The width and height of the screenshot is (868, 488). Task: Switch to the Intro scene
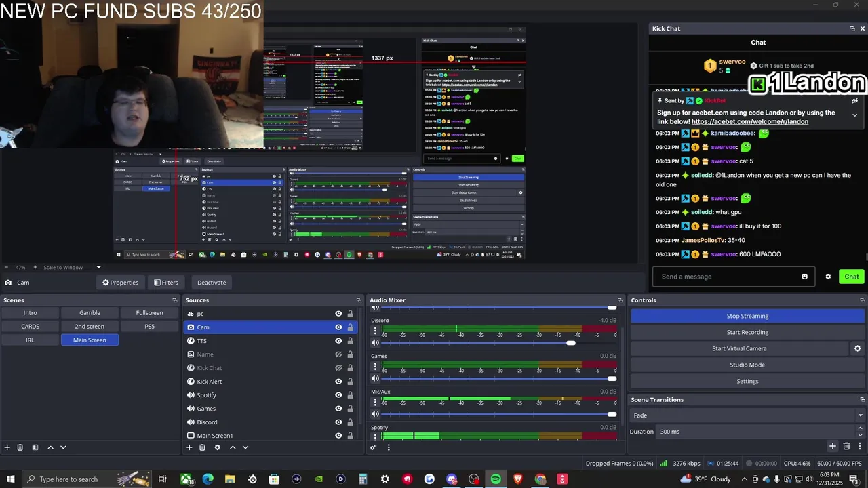coord(30,313)
